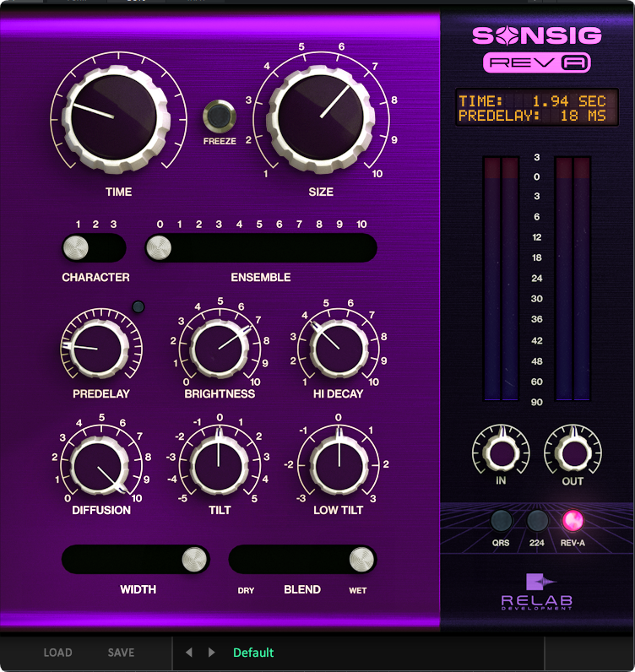Click the BRIGHTNESS knob
635x672 pixels.
(x=219, y=349)
